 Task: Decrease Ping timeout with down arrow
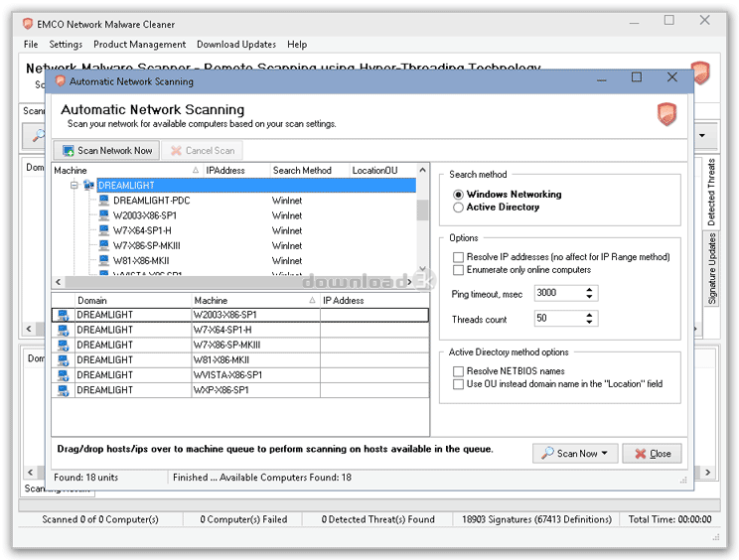[x=589, y=296]
